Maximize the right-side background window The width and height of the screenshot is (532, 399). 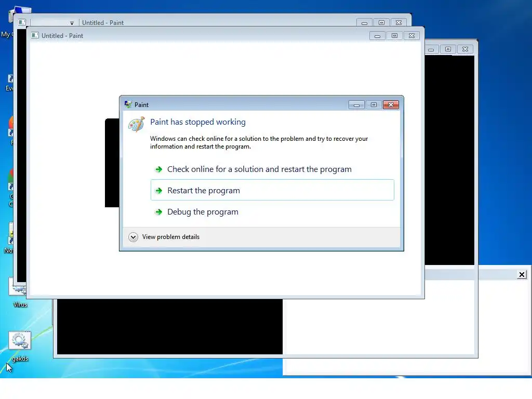click(x=448, y=49)
